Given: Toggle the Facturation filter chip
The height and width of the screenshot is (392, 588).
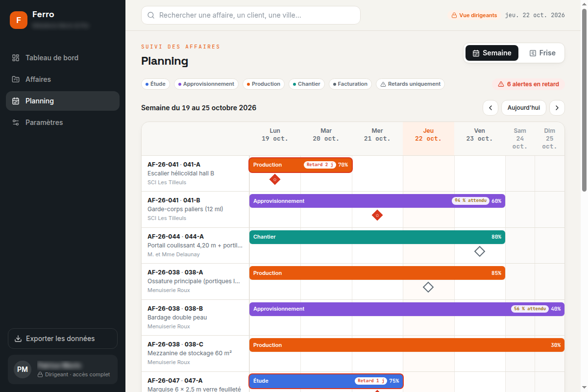Looking at the screenshot, I should pyautogui.click(x=350, y=84).
